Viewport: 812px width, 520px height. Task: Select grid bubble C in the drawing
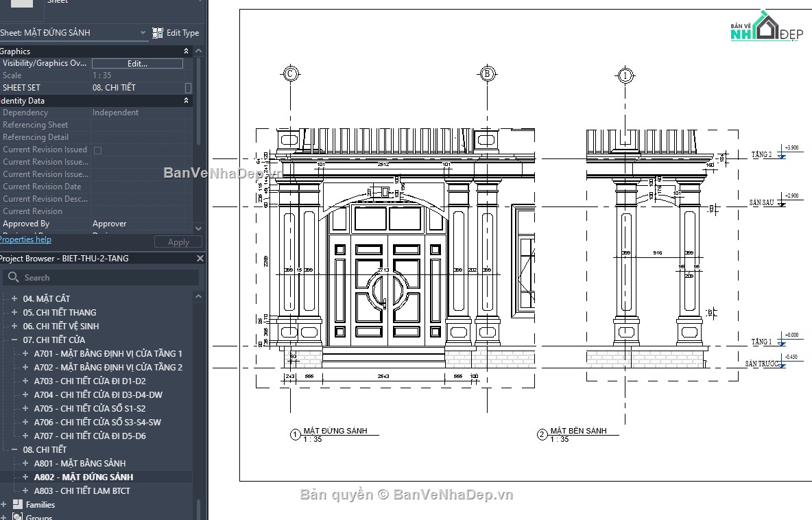tap(290, 73)
